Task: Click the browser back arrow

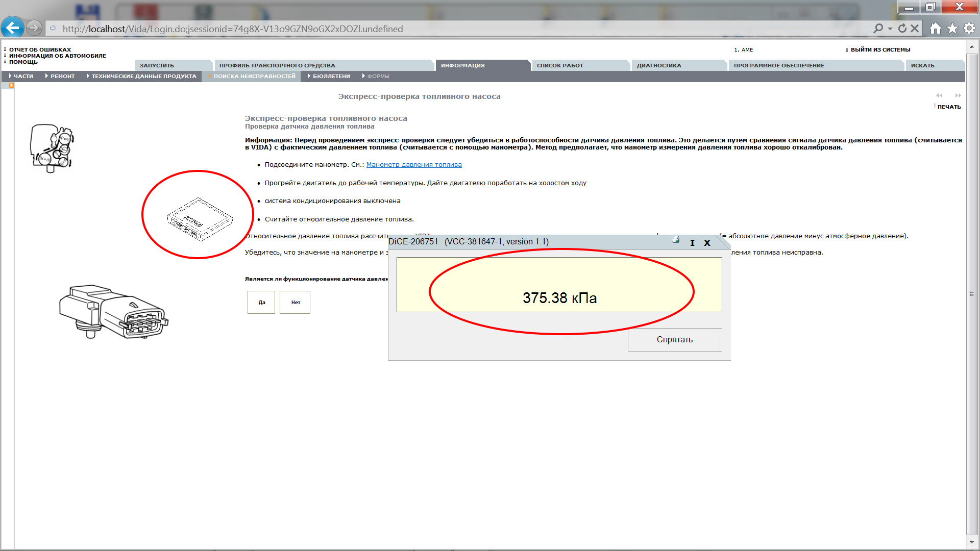Action: pyautogui.click(x=12, y=28)
